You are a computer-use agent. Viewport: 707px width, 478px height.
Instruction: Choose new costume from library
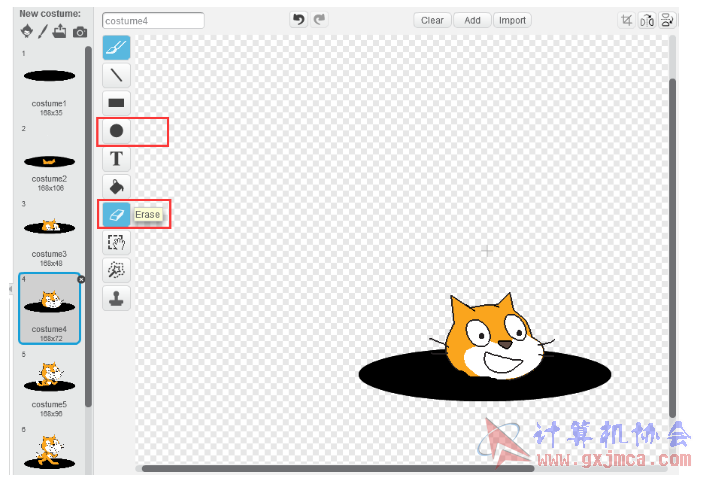coord(27,32)
